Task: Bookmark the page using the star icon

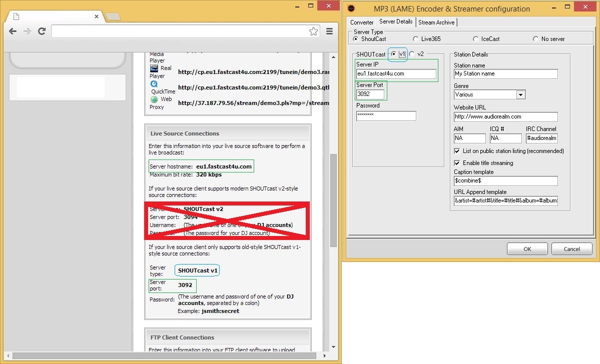Action: (313, 31)
